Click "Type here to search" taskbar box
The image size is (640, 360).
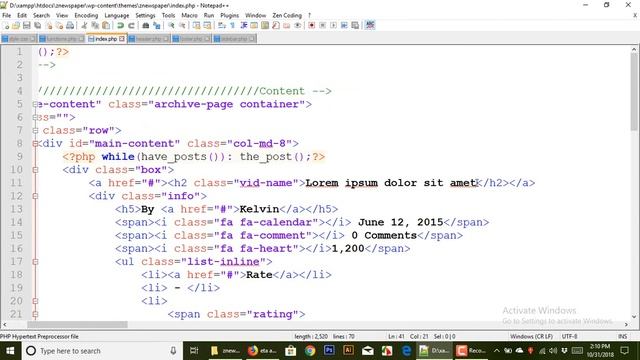100,351
